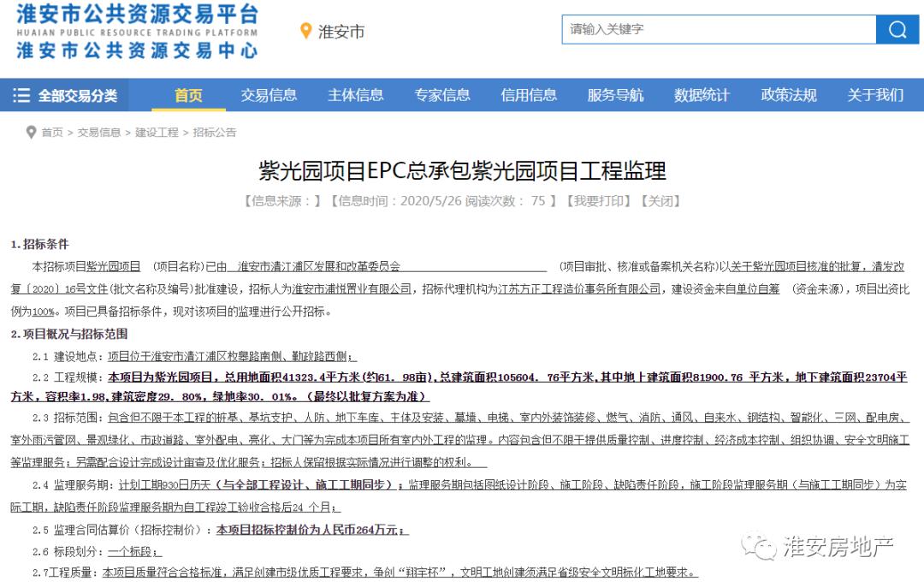Image resolution: width=924 pixels, height=587 pixels.
Task: View the 政策法规 section
Action: (x=788, y=96)
